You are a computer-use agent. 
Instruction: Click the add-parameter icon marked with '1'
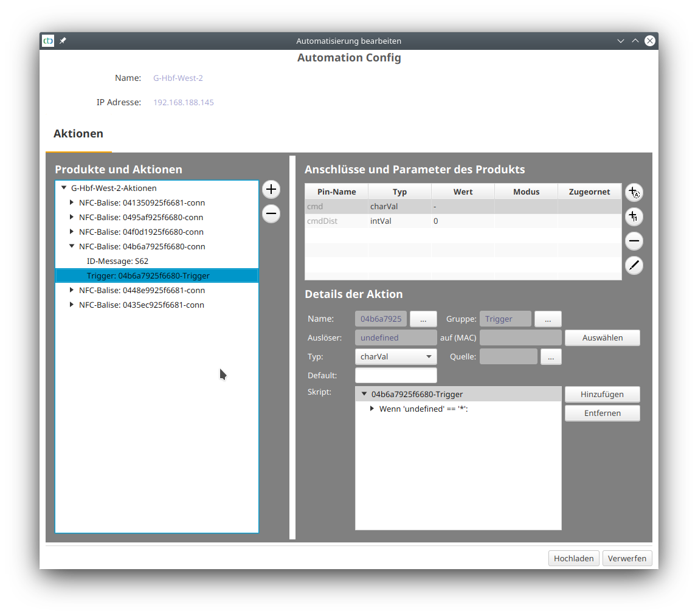pos(634,216)
